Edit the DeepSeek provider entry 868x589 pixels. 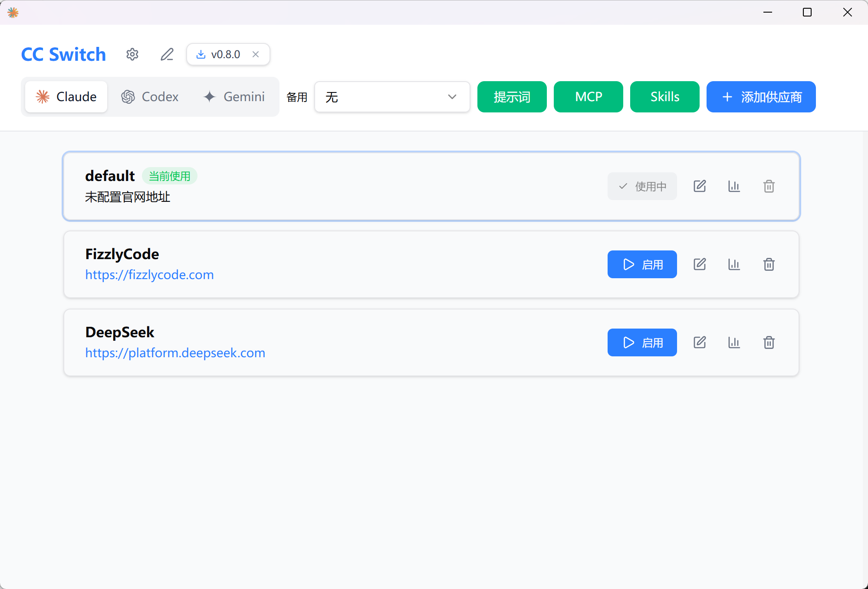tap(700, 342)
